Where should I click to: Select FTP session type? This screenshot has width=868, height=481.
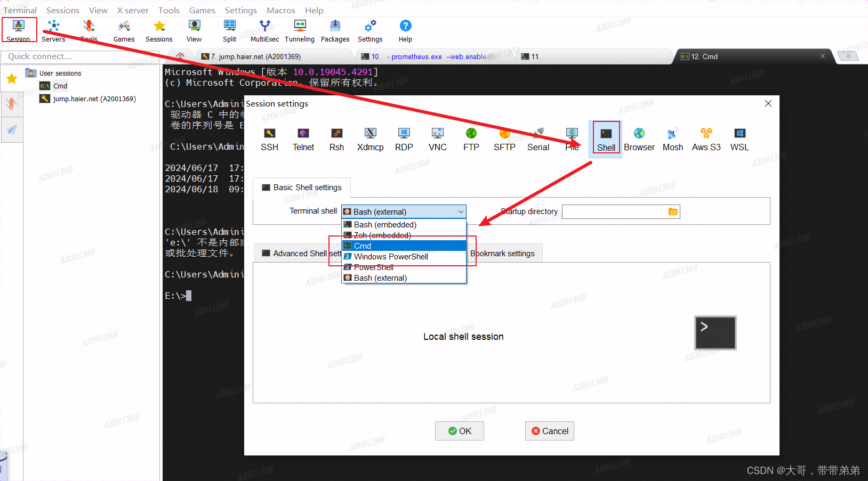click(x=471, y=140)
